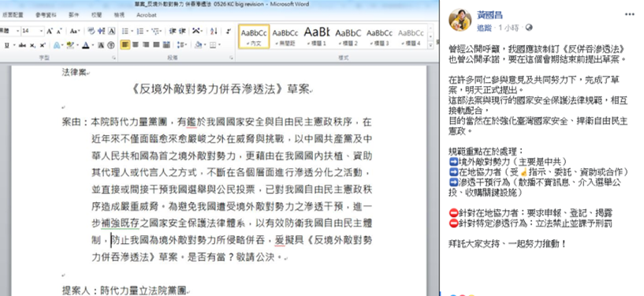Click the Font Color button
Image resolution: width=644 pixels, height=296 pixels.
pos(85,45)
